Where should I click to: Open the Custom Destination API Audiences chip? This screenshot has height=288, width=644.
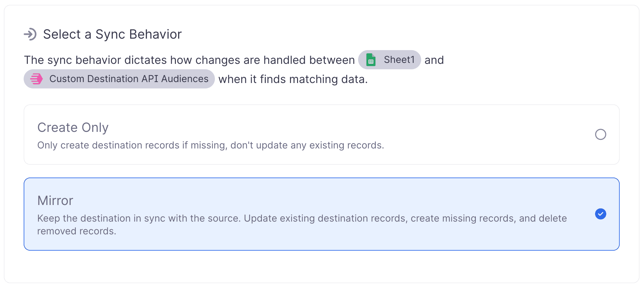119,79
